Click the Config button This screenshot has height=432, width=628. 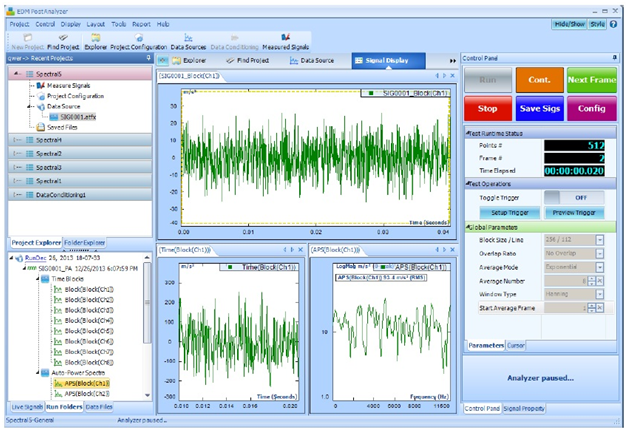pos(592,109)
